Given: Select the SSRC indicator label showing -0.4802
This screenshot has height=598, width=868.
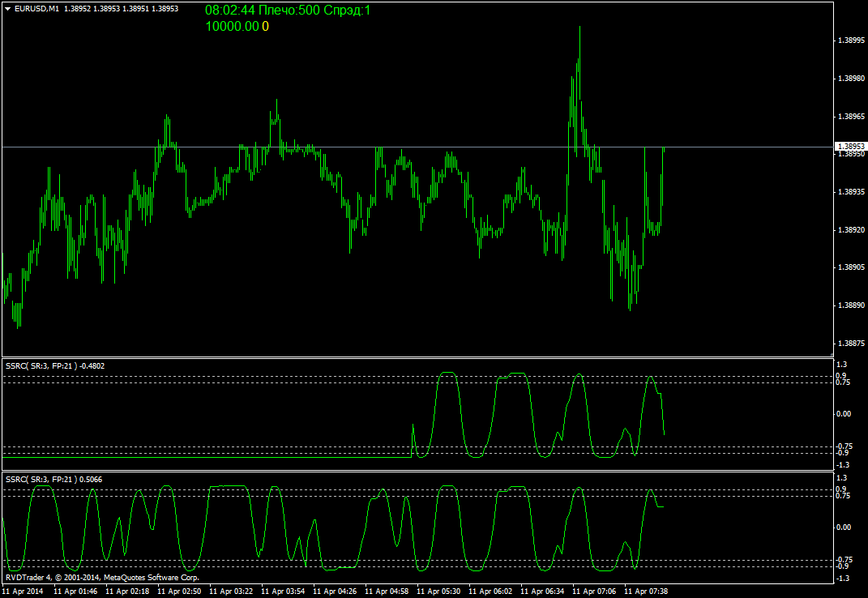Looking at the screenshot, I should (55, 365).
